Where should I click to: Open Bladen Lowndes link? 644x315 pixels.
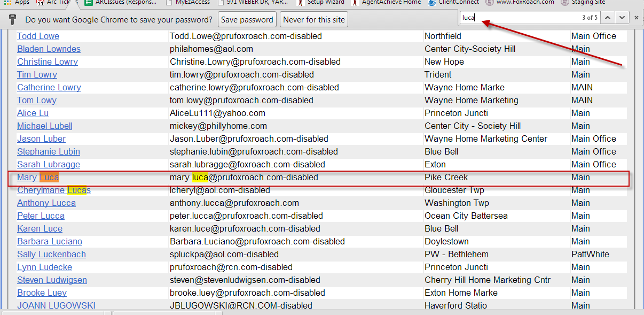(49, 49)
